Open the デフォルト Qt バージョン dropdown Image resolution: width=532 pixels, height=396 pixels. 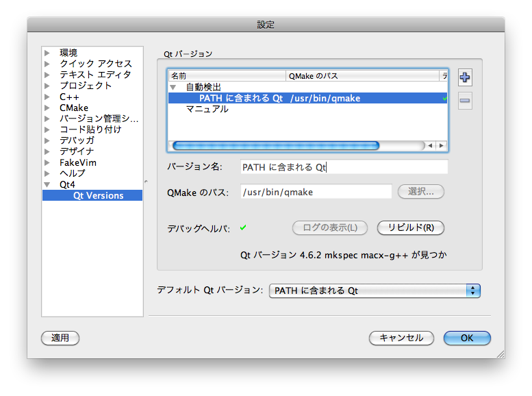click(375, 290)
